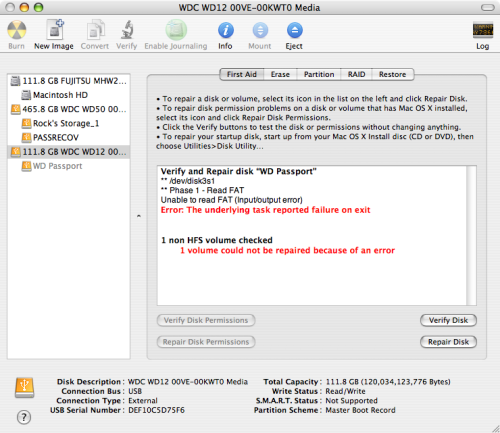500x433 pixels.
Task: Click the window resize grip corner
Action: click(x=496, y=429)
